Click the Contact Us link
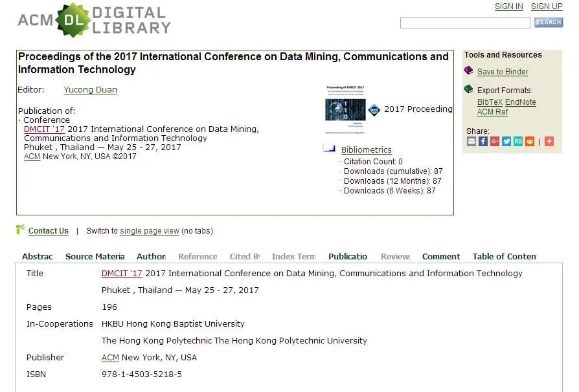579x392 pixels. (x=49, y=231)
